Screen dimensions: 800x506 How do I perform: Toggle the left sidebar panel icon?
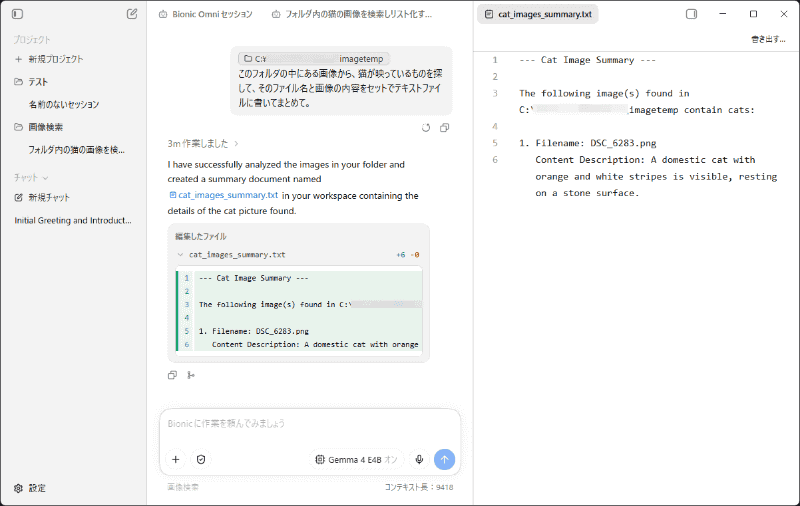[x=17, y=14]
